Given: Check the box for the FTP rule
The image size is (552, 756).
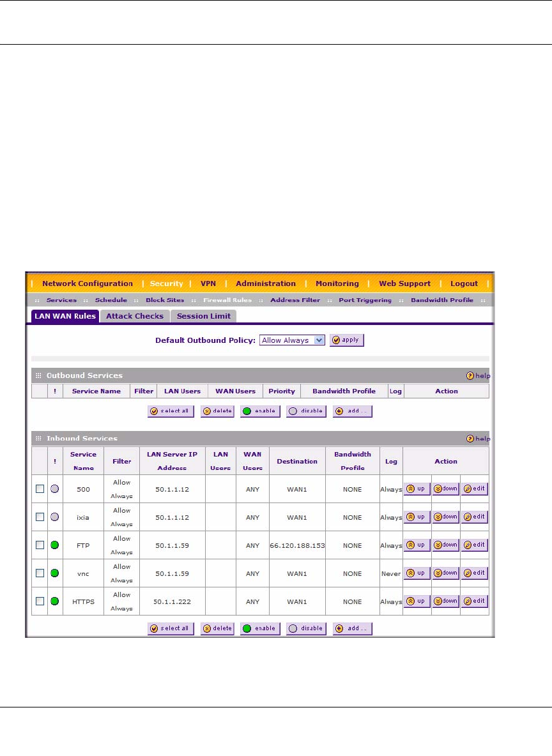Looking at the screenshot, I should [40, 545].
